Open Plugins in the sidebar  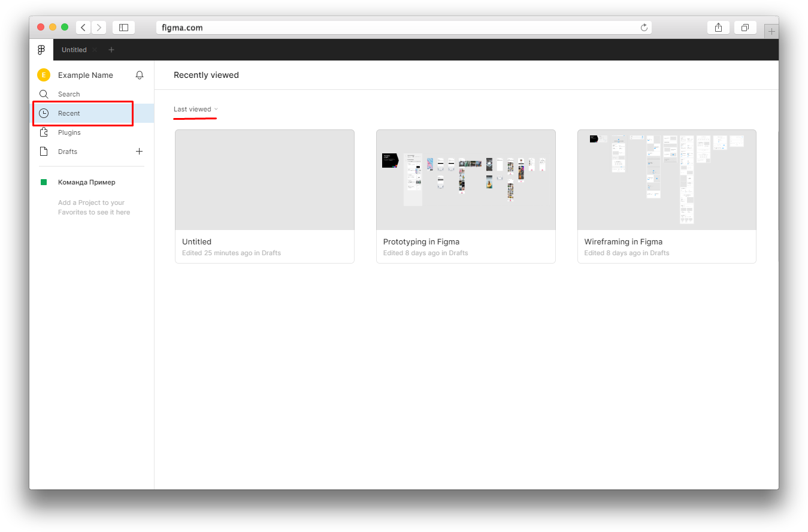(92, 132)
